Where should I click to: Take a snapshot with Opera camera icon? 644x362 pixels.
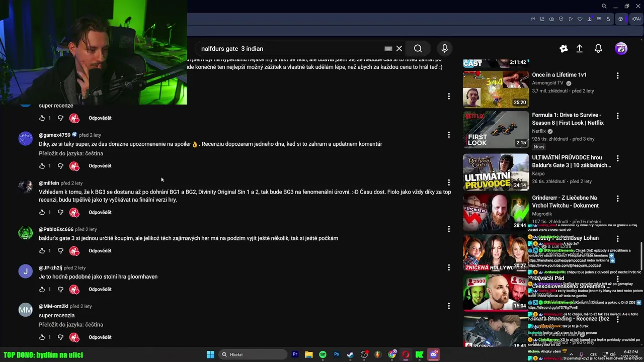coord(552,19)
